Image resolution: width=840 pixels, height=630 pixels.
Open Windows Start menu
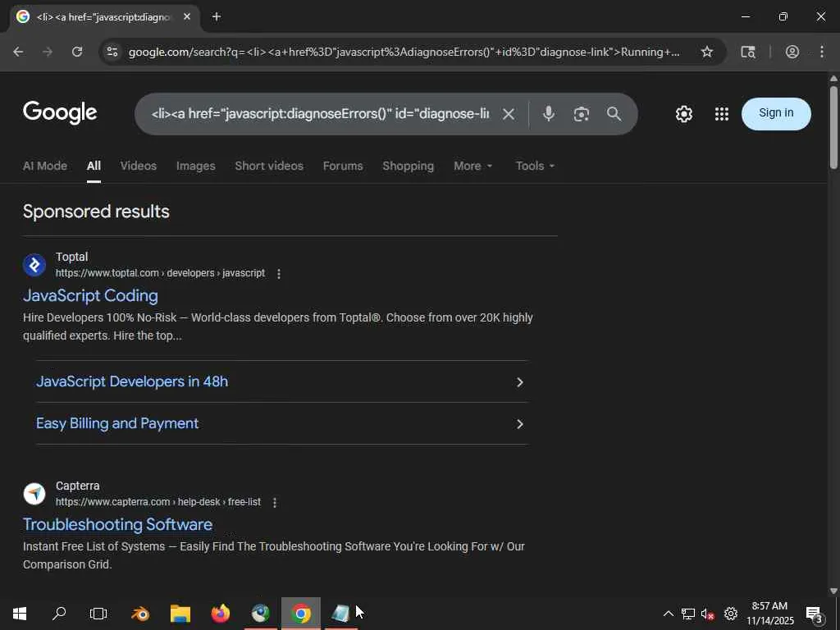pyautogui.click(x=20, y=614)
